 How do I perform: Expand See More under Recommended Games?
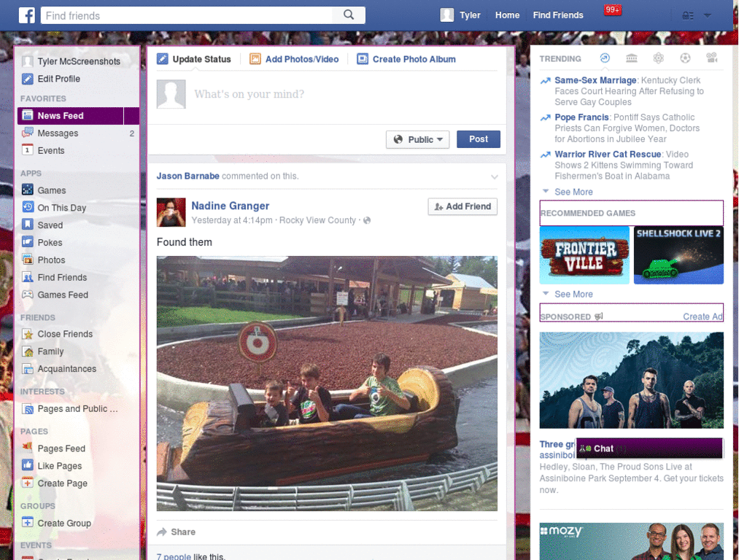[x=573, y=295]
